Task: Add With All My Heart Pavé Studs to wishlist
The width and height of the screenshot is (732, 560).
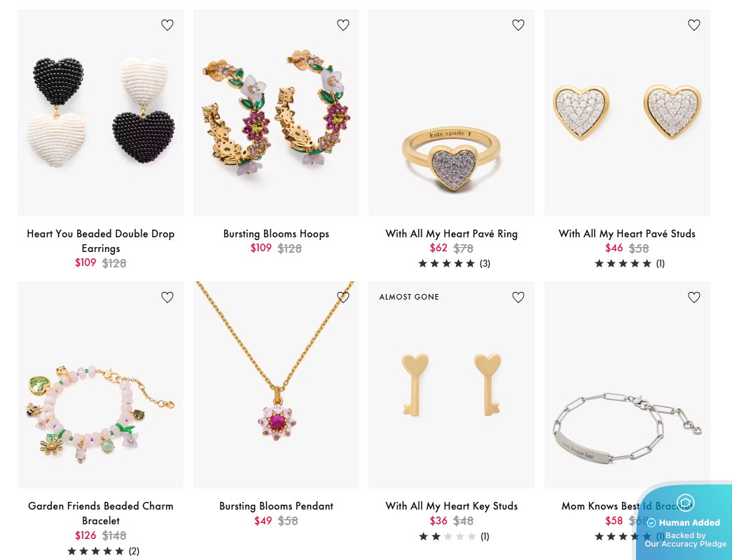Action: [693, 24]
